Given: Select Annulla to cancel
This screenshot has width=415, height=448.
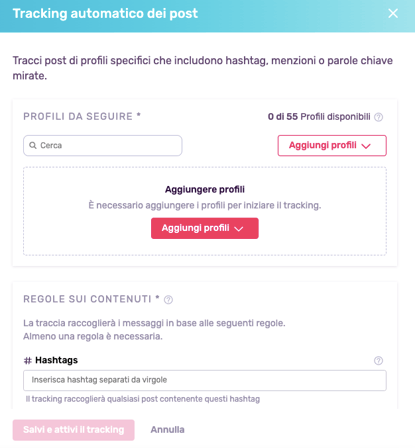Looking at the screenshot, I should [167, 430].
